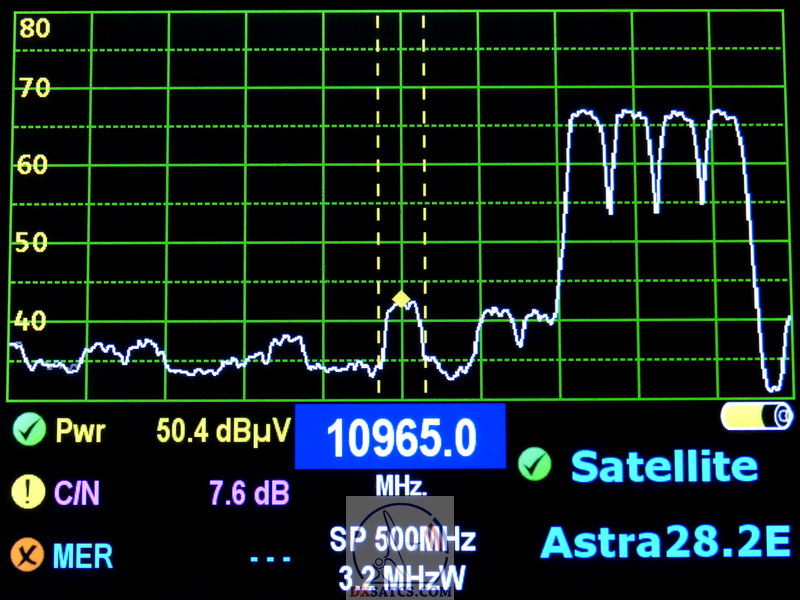Click the battery level indicator icon

(x=756, y=415)
